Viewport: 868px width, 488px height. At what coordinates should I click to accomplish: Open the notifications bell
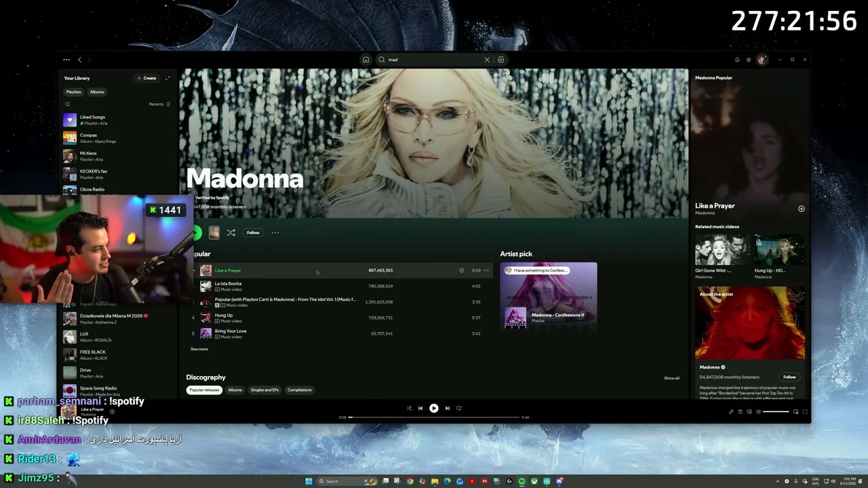737,60
